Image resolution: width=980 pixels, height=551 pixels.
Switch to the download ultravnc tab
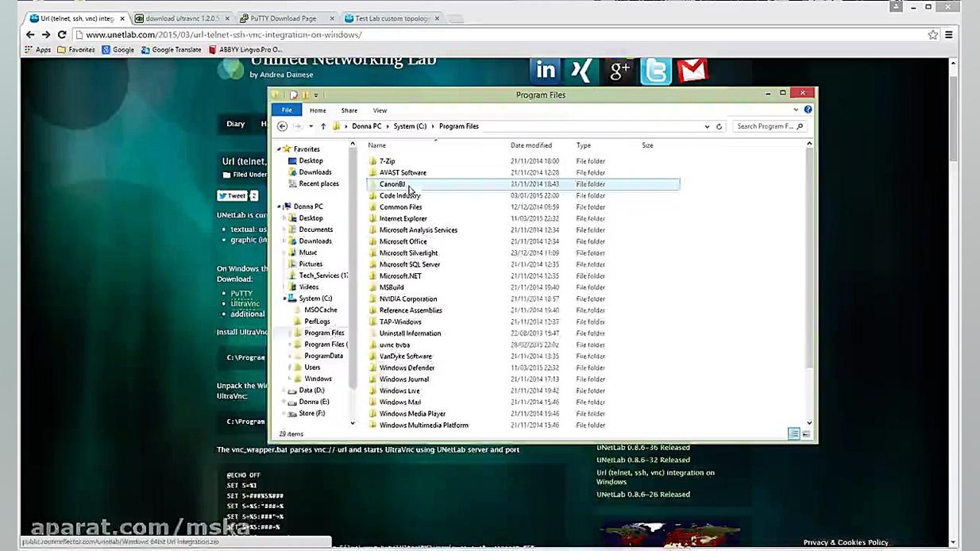click(181, 18)
